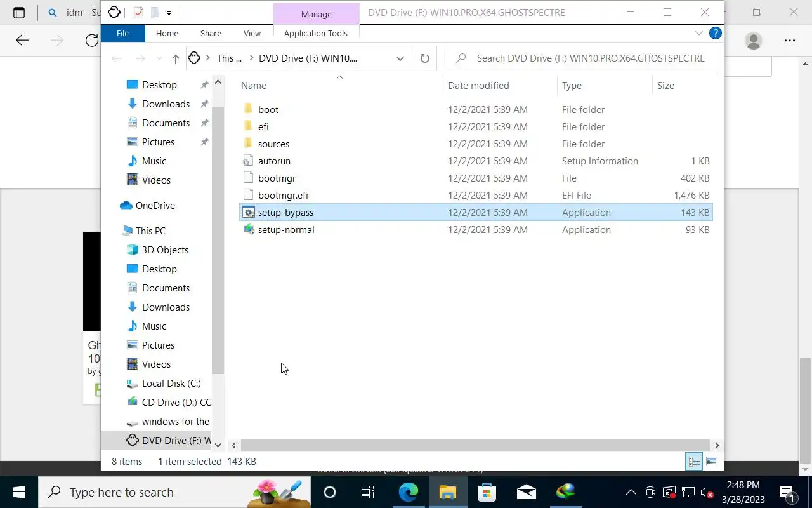
Task: Click the DVD Drive (F:) breadcrumb
Action: click(x=308, y=58)
